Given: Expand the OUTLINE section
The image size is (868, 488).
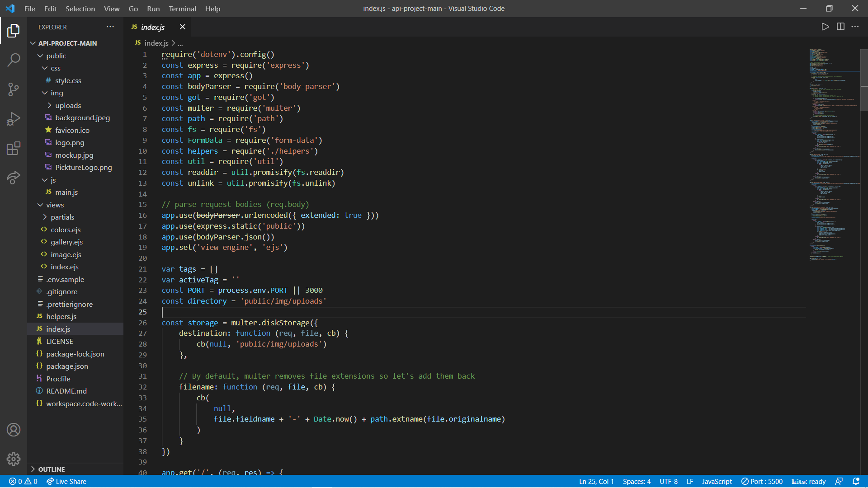Looking at the screenshot, I should (51, 469).
